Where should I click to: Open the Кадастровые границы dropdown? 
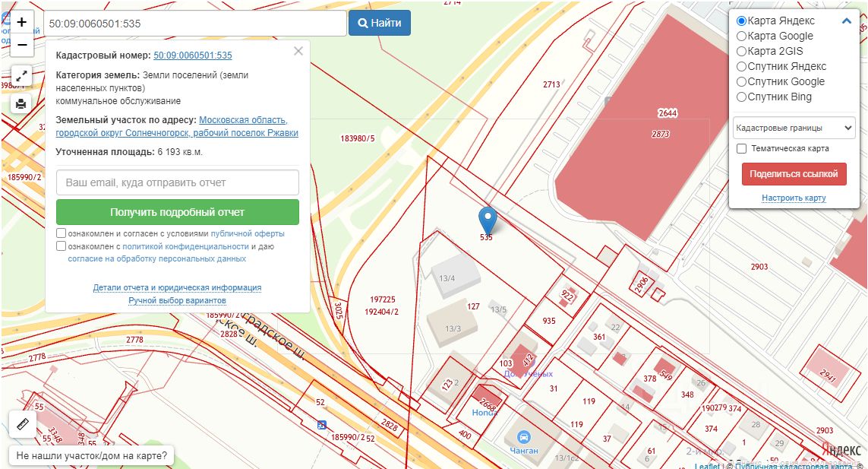click(794, 128)
